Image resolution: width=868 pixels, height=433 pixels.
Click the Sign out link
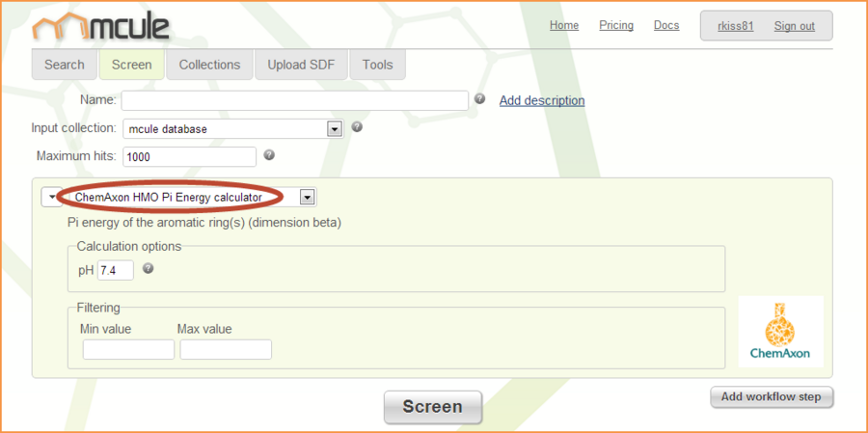tap(794, 26)
